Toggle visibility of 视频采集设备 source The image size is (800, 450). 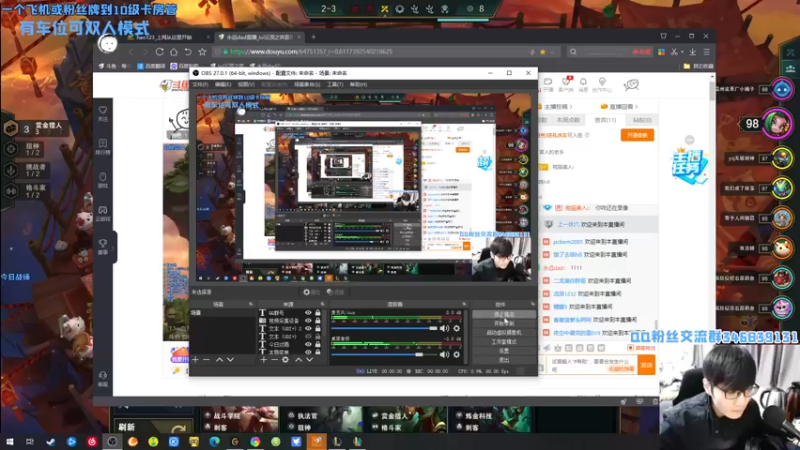tap(308, 320)
